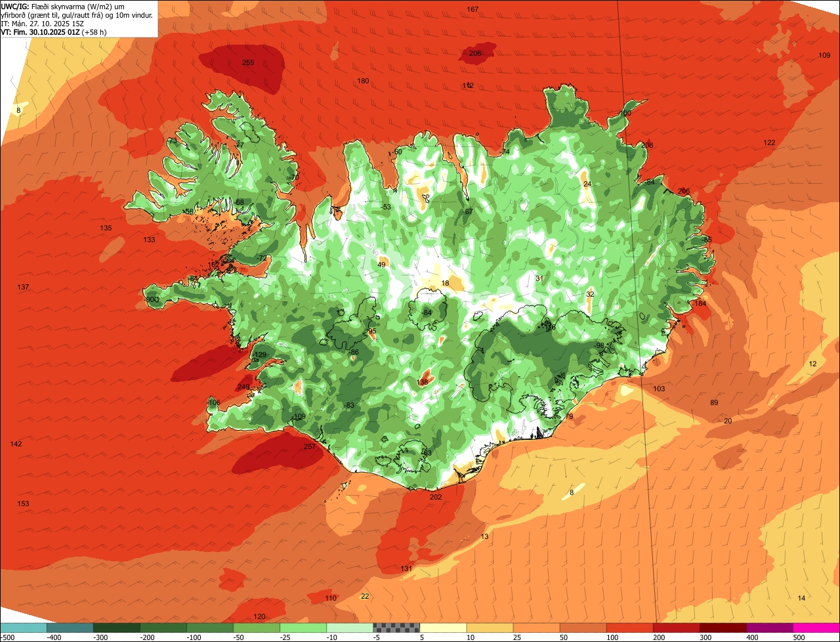Click the map value 133 west of Iceland
The image size is (840, 642).
tap(149, 240)
